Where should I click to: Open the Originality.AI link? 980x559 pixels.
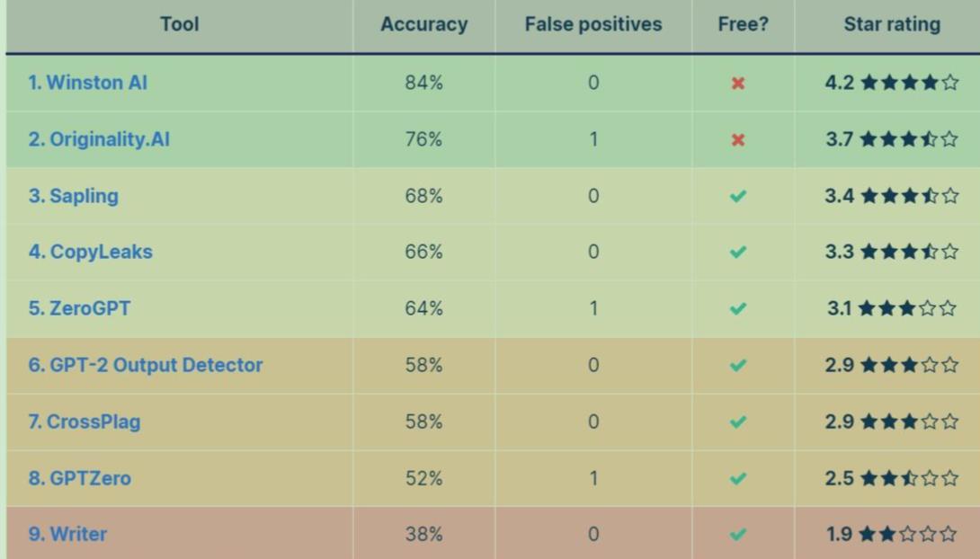pyautogui.click(x=99, y=138)
